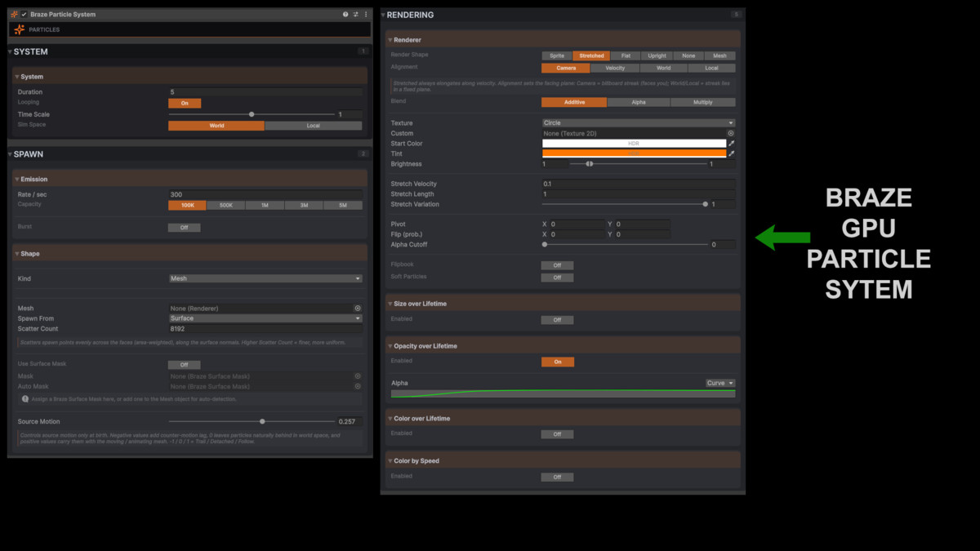980x551 pixels.
Task: Click the opacity Alpha curve preview
Action: 563,393
